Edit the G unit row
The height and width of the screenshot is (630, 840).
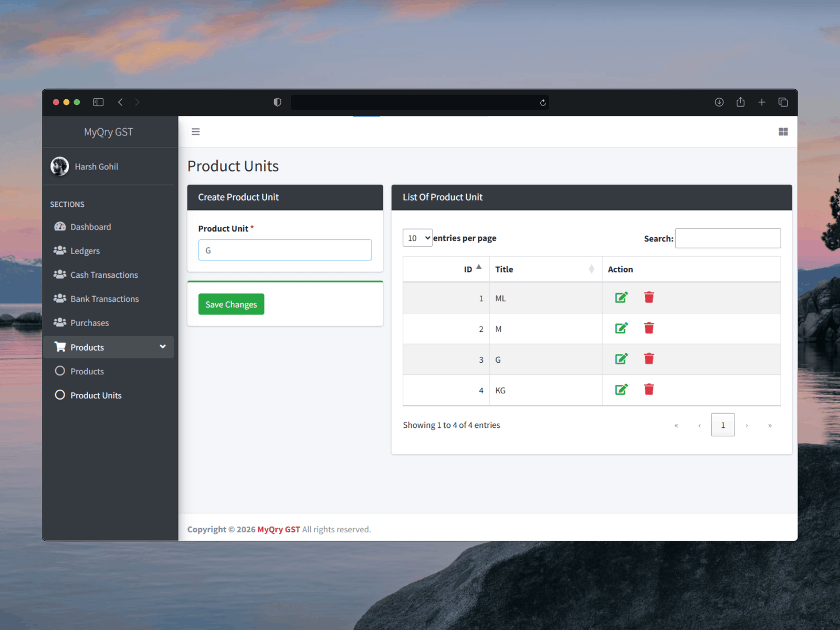click(621, 359)
